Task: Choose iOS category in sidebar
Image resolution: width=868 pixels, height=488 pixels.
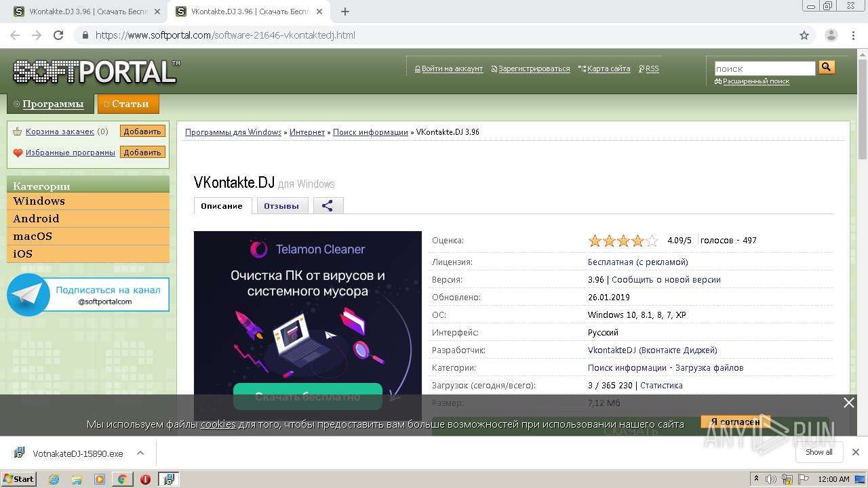Action: coord(88,254)
